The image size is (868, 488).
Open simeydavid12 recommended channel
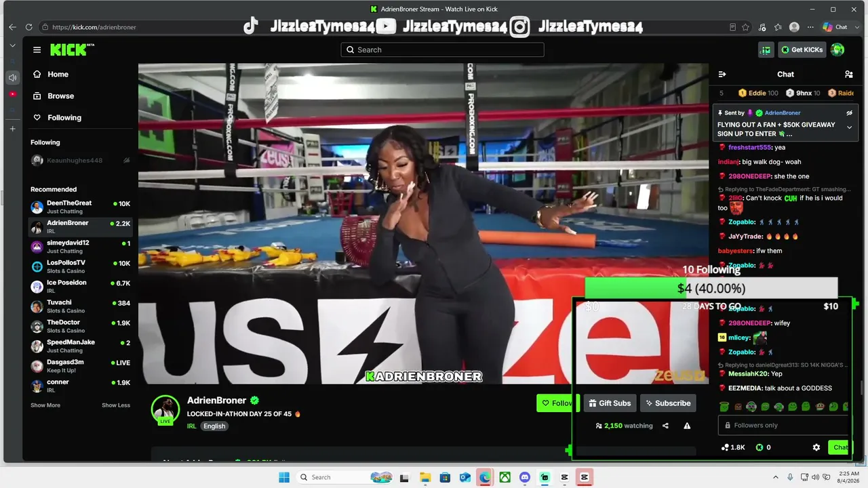pos(80,247)
